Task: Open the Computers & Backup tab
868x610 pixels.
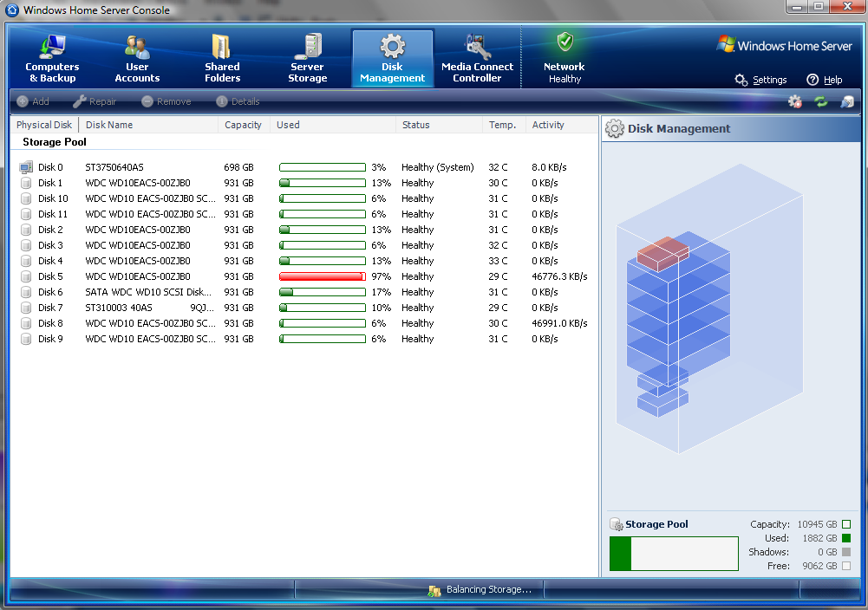Action: (52, 59)
